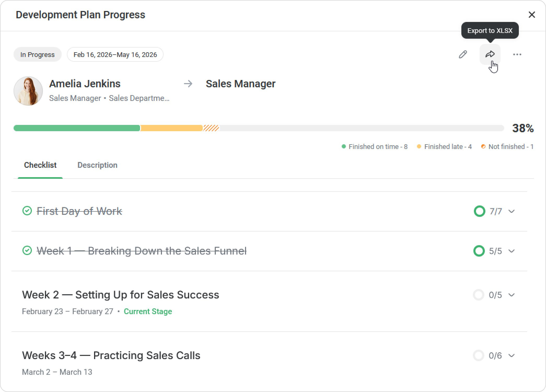Click the 0/6 progress ring for Weeks 3–4
The image size is (546, 392).
[479, 355]
